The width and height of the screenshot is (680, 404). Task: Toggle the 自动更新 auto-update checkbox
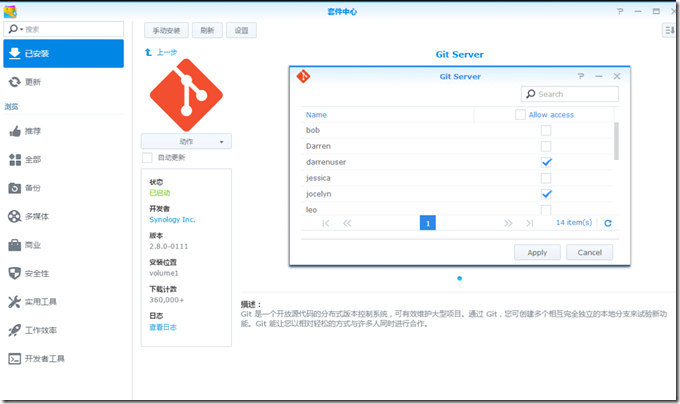(148, 157)
